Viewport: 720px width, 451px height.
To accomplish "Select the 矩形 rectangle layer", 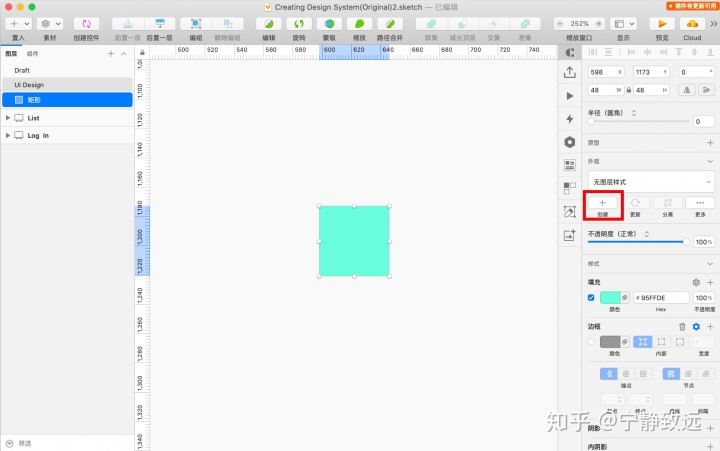I will click(68, 100).
